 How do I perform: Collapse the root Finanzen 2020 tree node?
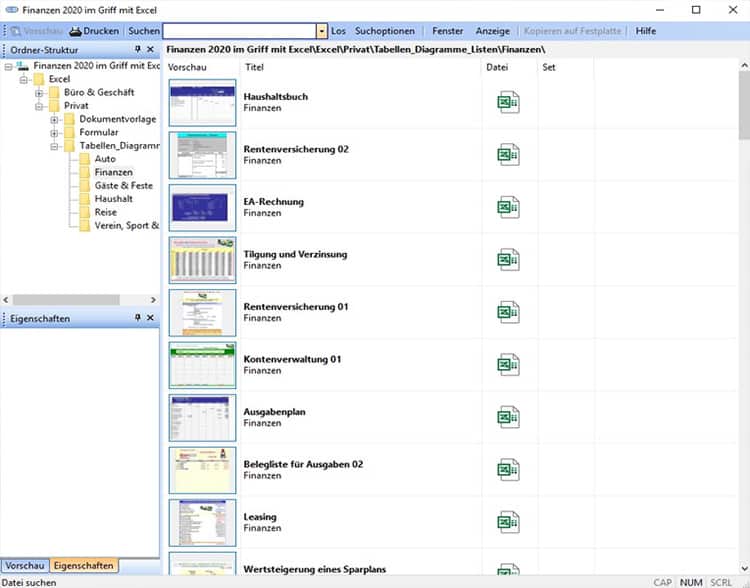tap(8, 67)
